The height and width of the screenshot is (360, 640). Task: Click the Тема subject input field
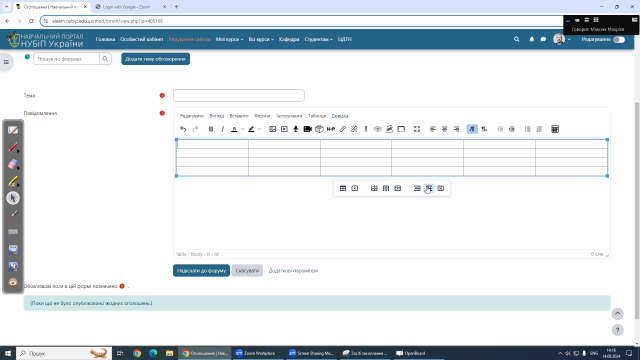coord(239,96)
